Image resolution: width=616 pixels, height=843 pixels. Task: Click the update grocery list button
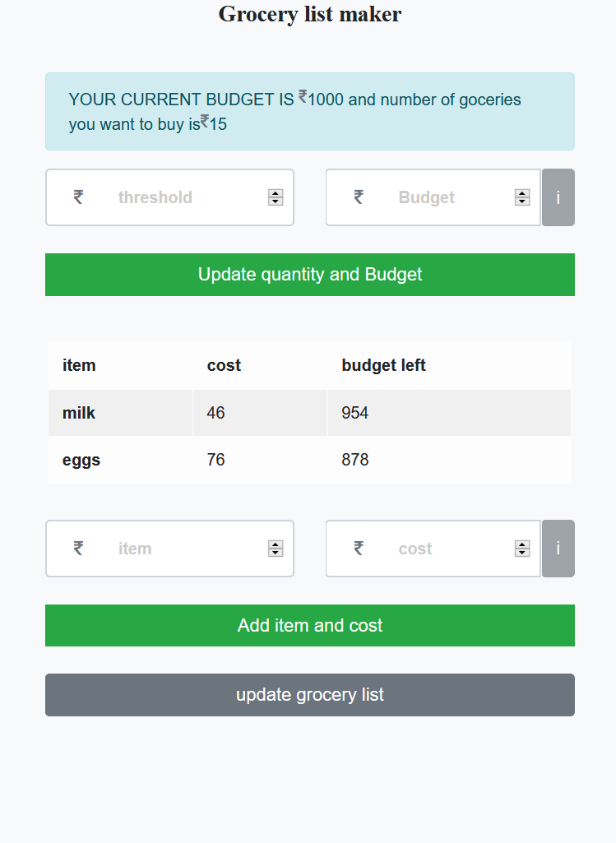click(x=310, y=695)
